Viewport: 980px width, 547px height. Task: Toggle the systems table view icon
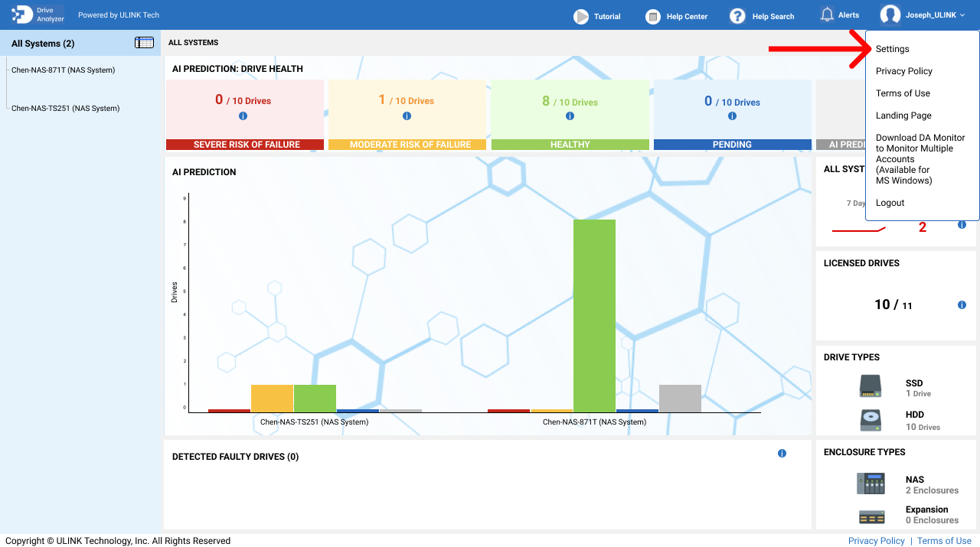[144, 43]
